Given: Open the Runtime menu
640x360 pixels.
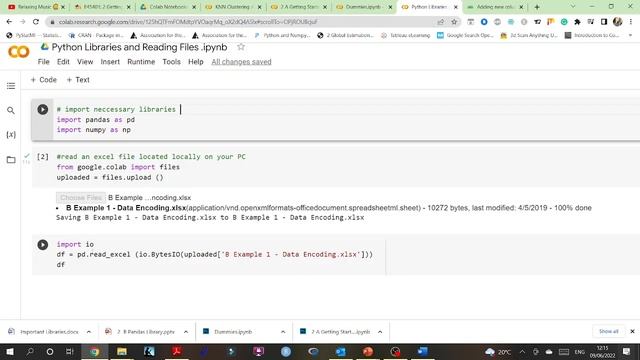Looking at the screenshot, I should coord(141,62).
